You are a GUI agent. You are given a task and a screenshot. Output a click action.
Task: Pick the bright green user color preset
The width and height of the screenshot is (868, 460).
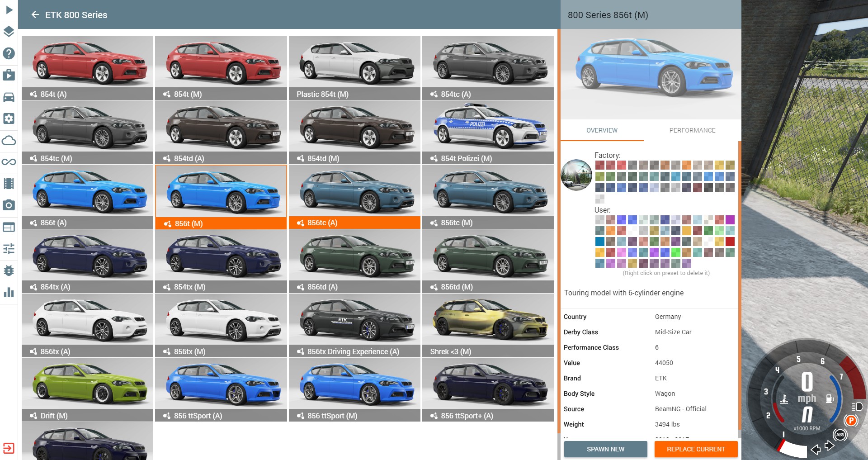(675, 252)
